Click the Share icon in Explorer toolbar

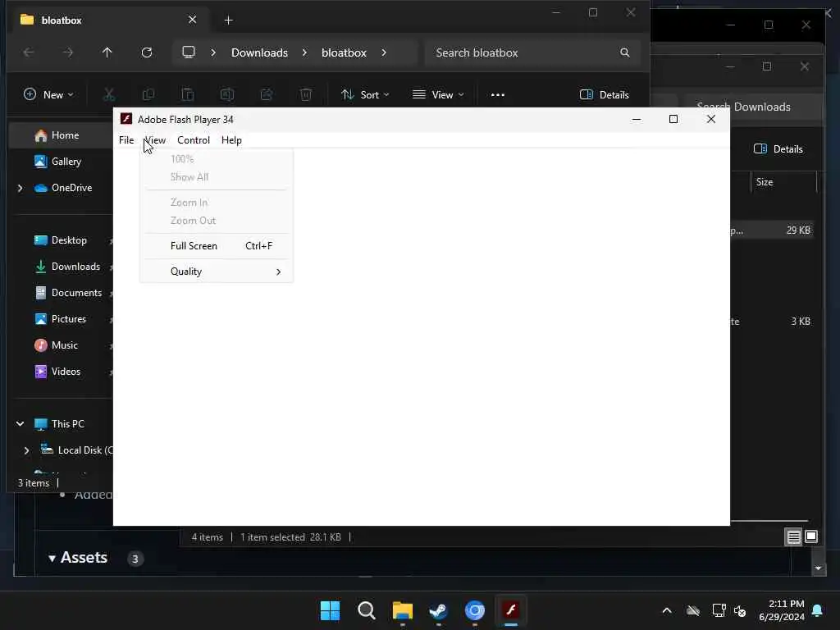[267, 95]
